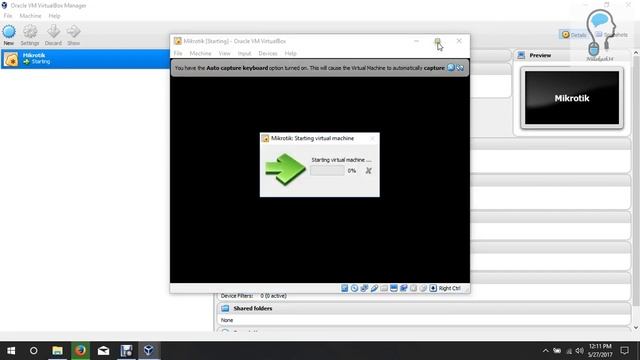Open File Explorer from the taskbar
The image size is (640, 360).
tap(57, 351)
